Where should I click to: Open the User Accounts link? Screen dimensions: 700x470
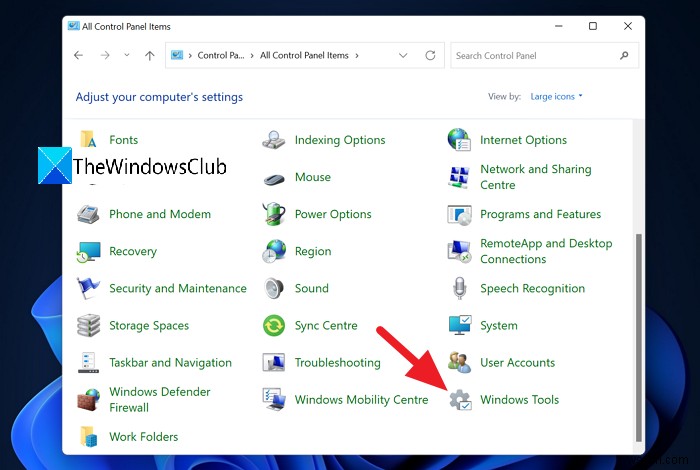(x=517, y=362)
